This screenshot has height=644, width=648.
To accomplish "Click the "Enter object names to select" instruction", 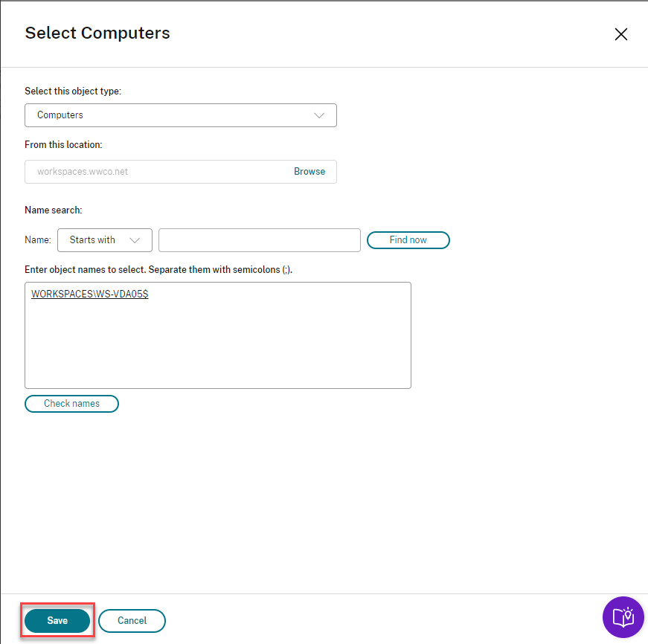I will point(158,269).
